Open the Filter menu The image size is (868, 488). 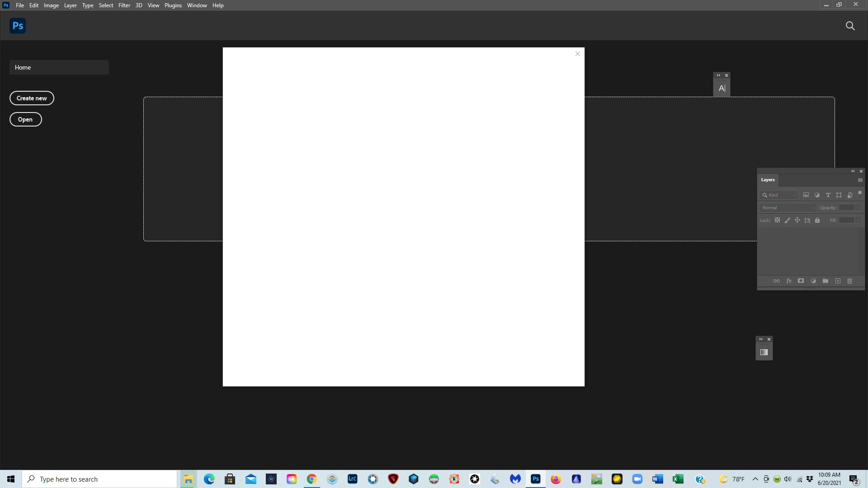[124, 5]
